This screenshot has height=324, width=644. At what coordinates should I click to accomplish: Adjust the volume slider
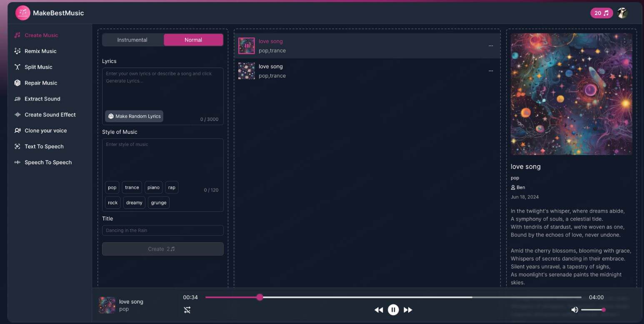(593, 310)
